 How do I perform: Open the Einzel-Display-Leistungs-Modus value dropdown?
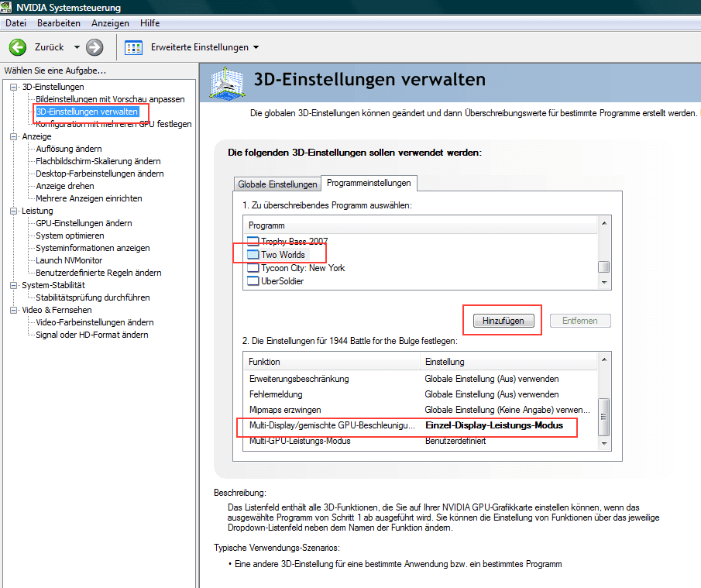pos(494,425)
